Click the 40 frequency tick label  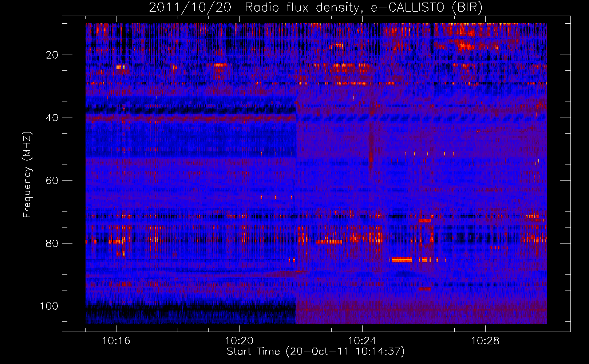tap(52, 118)
